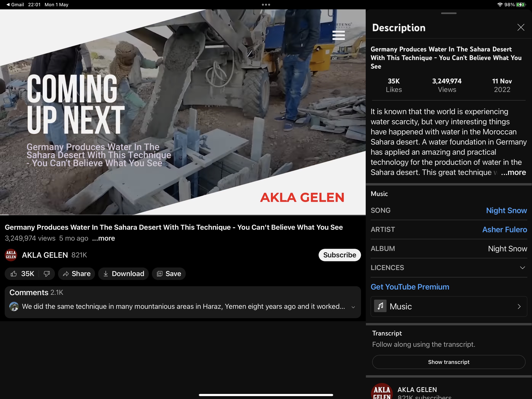
Task: Save the video to a playlist
Action: tap(169, 274)
